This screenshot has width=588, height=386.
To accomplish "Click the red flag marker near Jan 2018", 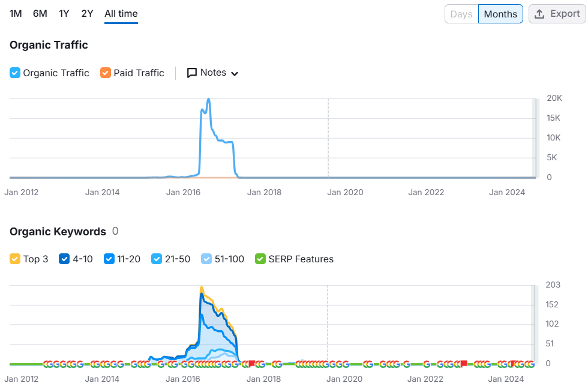I will click(251, 364).
